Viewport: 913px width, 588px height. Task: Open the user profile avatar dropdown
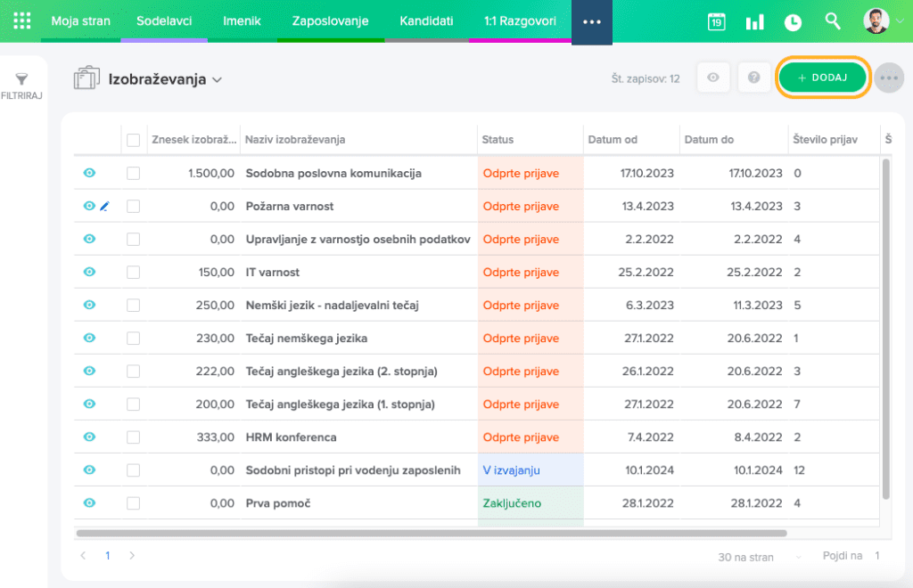point(883,21)
